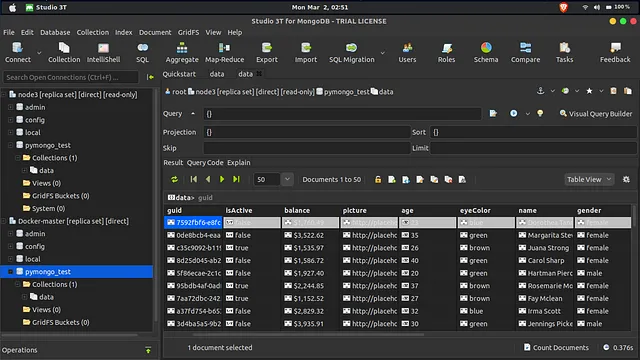Open the Roles manager

click(x=447, y=53)
